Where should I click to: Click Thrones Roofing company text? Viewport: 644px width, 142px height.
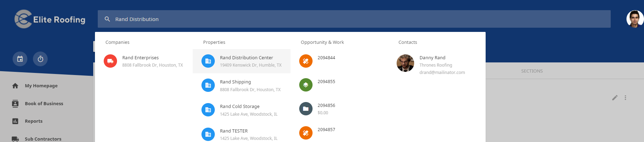point(436,65)
